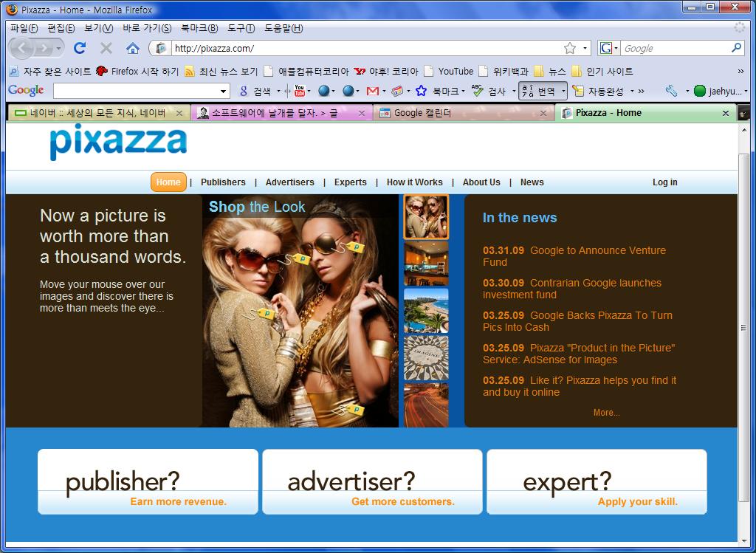Select the tropical beach thumbnail
This screenshot has width=756, height=553.
click(426, 311)
